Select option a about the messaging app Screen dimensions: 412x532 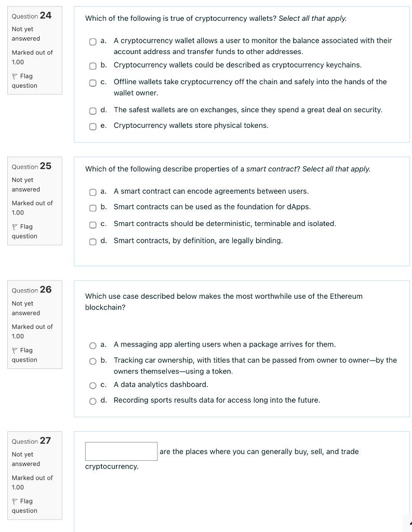point(92,345)
